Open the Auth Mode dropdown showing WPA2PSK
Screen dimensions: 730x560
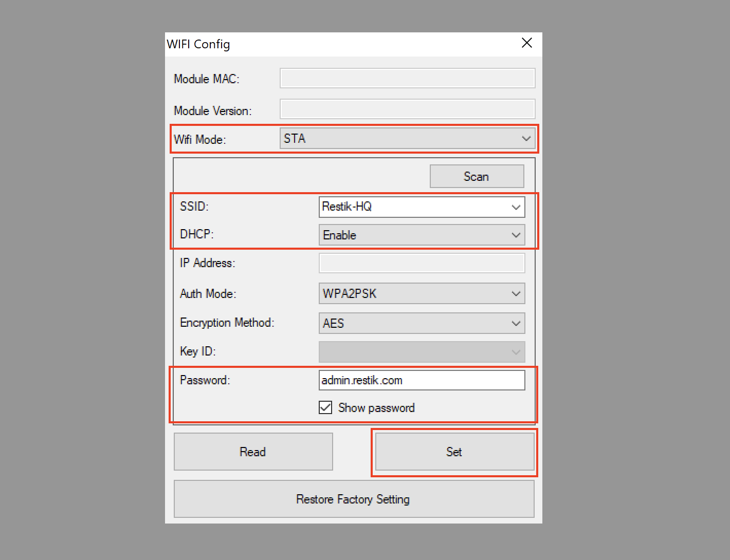tap(422, 294)
